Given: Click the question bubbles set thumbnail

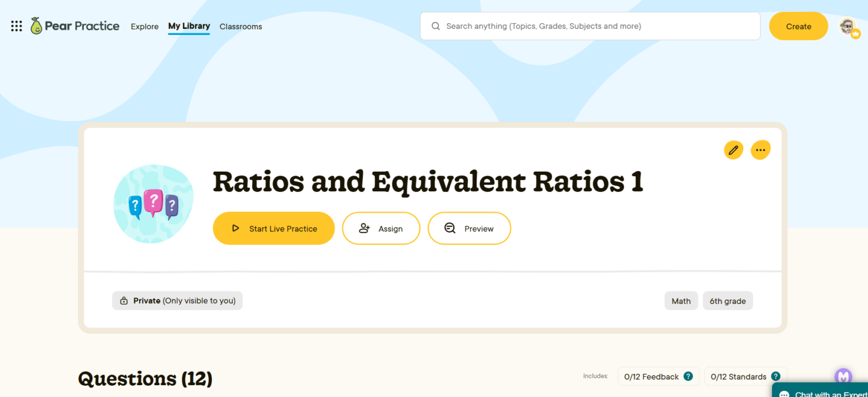Looking at the screenshot, I should click(153, 204).
